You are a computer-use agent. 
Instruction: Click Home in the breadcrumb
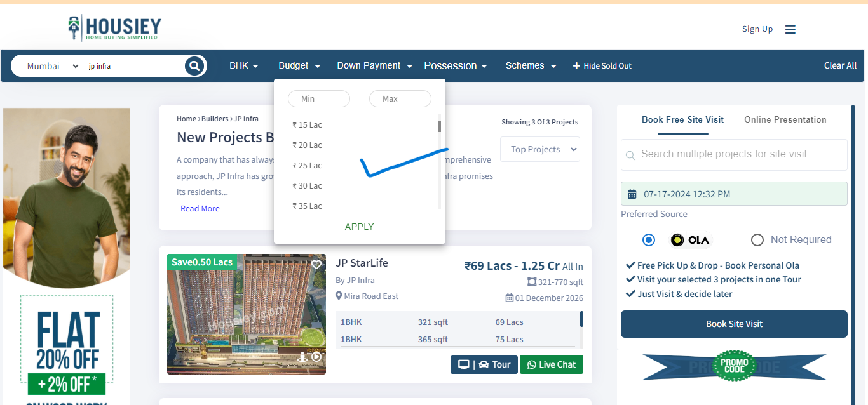(186, 119)
